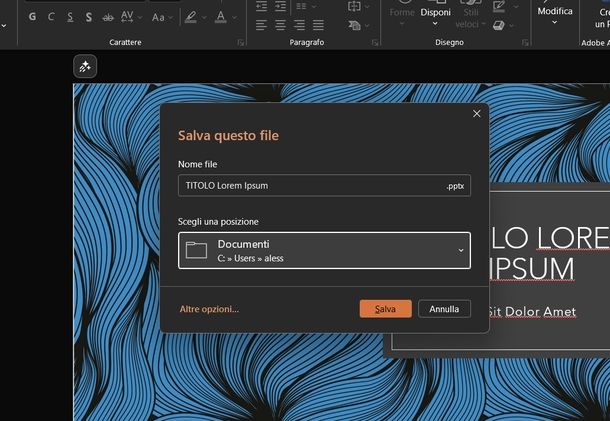Open Paragrafo group dialog launcher
Image resolution: width=610 pixels, height=421 pixels.
point(375,42)
